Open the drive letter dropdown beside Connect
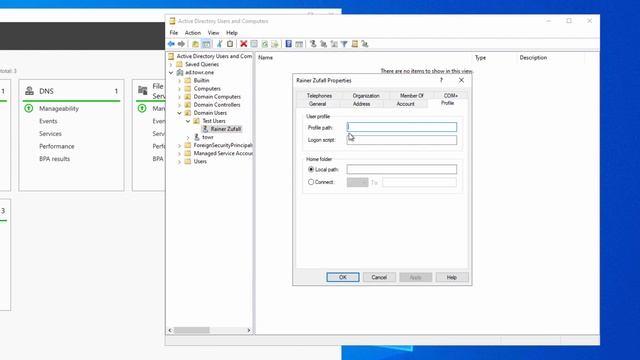This screenshot has height=360, width=640. pos(358,182)
